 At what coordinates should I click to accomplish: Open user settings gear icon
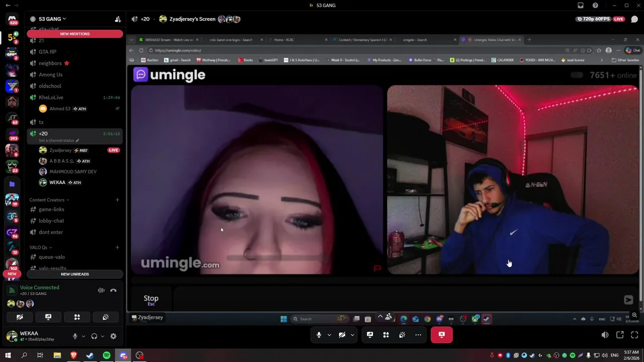[113, 336]
